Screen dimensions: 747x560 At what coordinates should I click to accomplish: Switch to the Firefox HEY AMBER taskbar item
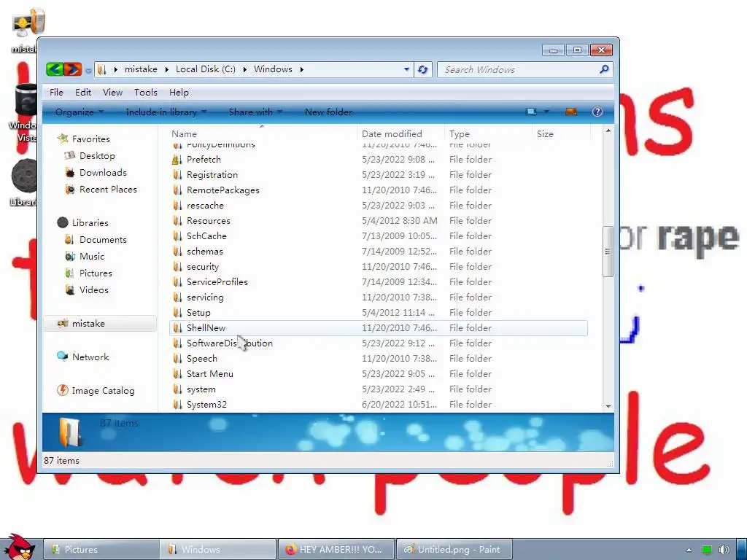336,550
